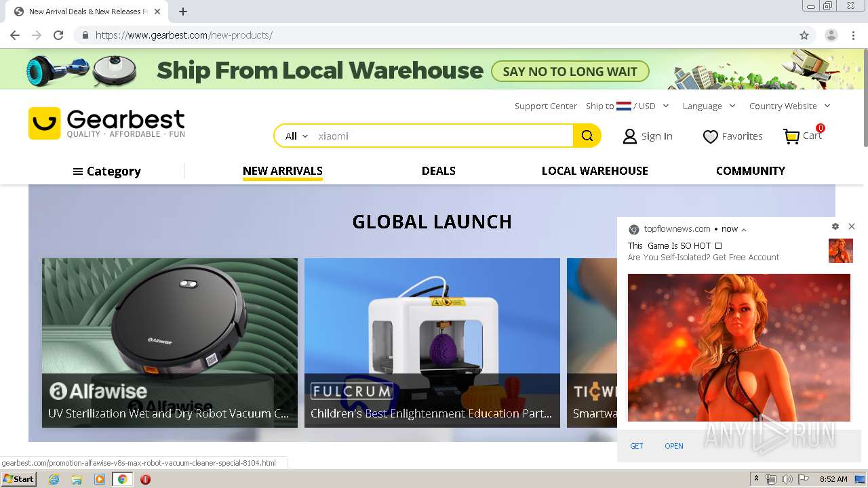The height and width of the screenshot is (488, 868).
Task: Select DEALS tab
Action: 439,171
